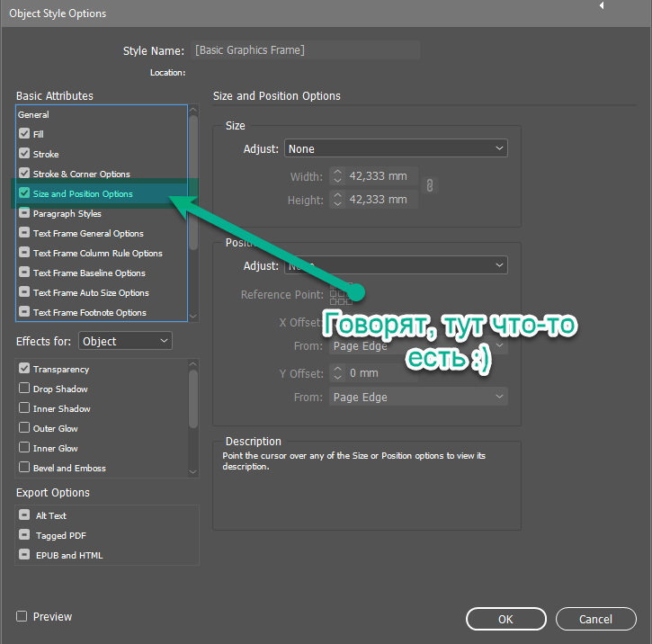Select Transparency label in effects list
652x644 pixels.
coord(61,369)
